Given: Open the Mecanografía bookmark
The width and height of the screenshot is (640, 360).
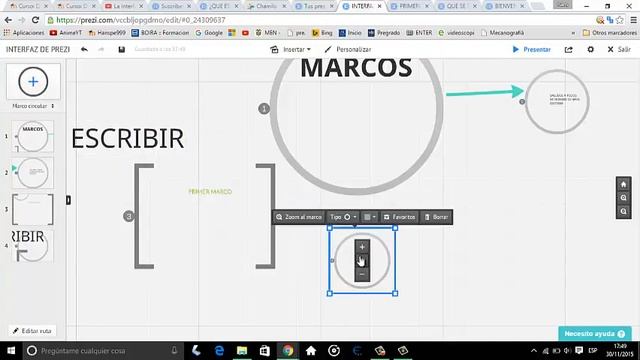Looking at the screenshot, I should tap(502, 33).
